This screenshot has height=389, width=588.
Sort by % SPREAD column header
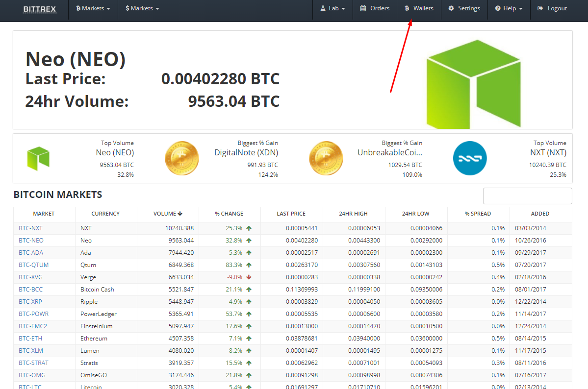pos(478,214)
